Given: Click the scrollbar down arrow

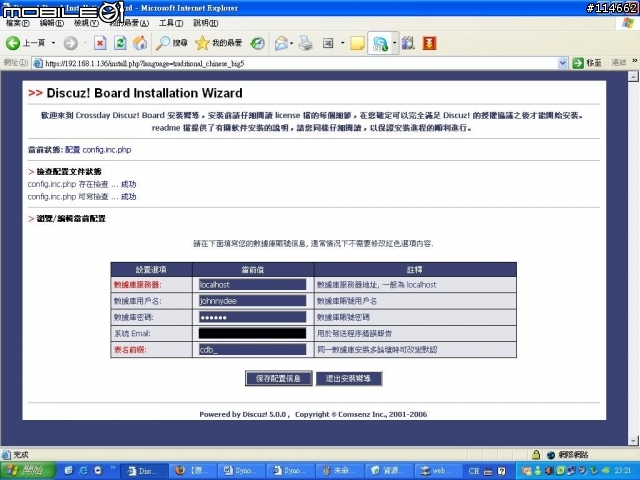Looking at the screenshot, I should 633,441.
